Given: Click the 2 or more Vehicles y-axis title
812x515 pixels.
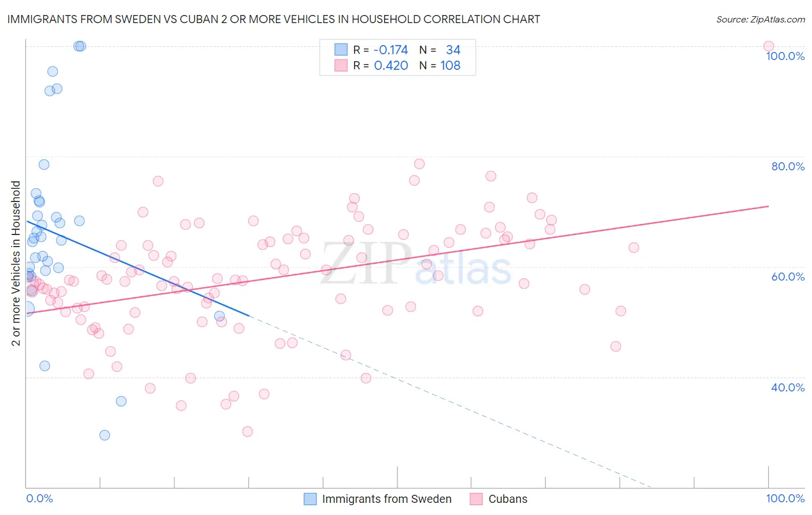Looking at the screenshot, I should (16, 263).
